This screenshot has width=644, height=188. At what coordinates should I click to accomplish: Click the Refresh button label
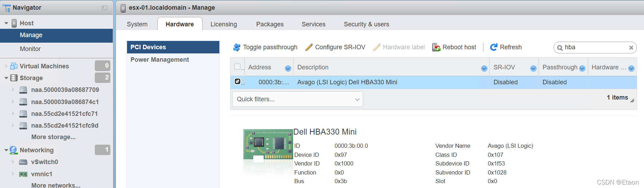pyautogui.click(x=511, y=47)
